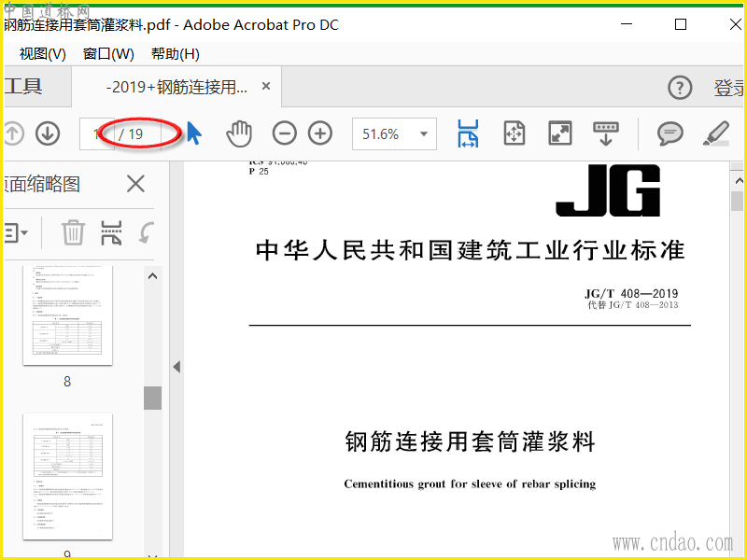The height and width of the screenshot is (560, 747).
Task: Close the page thumbnails panel
Action: click(135, 183)
